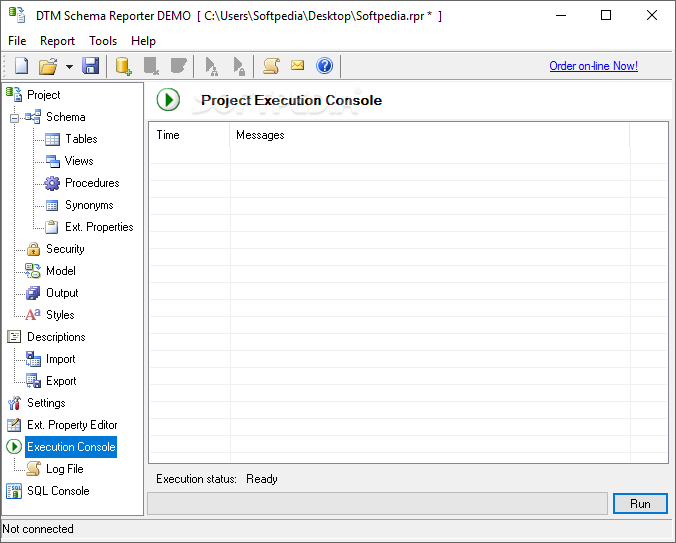Screen dimensions: 676x543
Task: Open the Help menu
Action: coord(143,41)
